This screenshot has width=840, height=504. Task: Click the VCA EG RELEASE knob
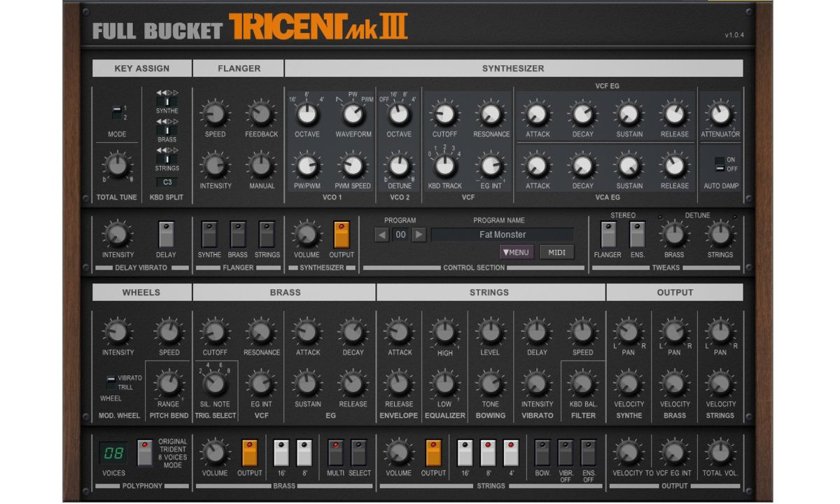674,166
